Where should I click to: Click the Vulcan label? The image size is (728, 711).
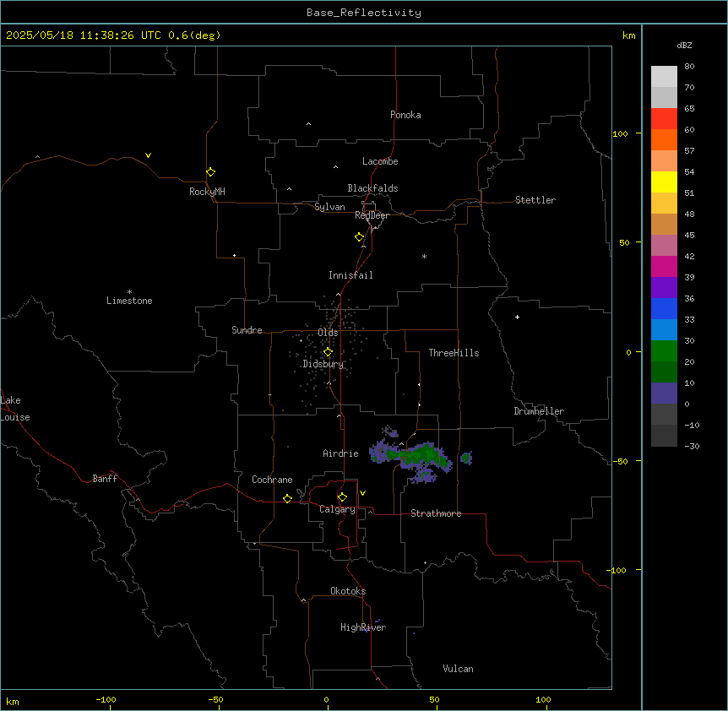click(x=459, y=669)
